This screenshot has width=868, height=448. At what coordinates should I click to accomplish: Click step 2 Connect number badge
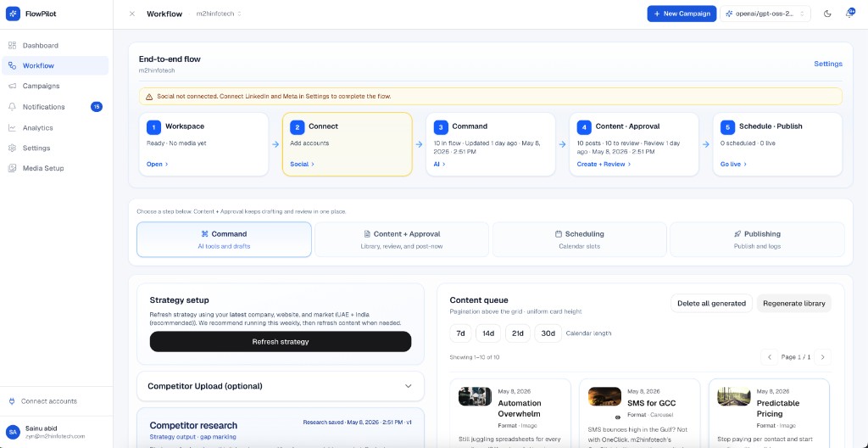[x=297, y=127]
